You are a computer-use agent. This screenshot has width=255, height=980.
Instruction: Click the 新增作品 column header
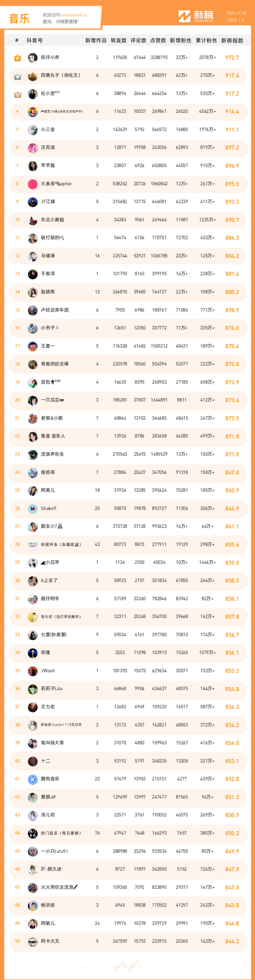pos(96,41)
